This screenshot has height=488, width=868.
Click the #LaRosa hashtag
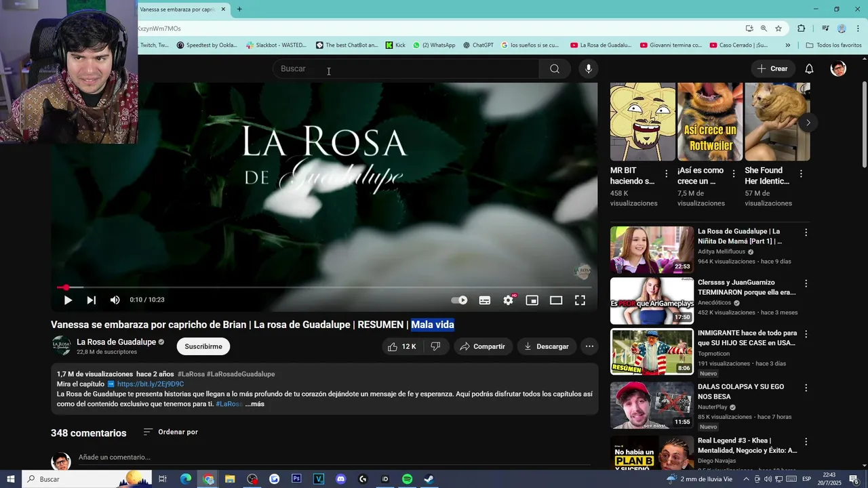pyautogui.click(x=191, y=374)
